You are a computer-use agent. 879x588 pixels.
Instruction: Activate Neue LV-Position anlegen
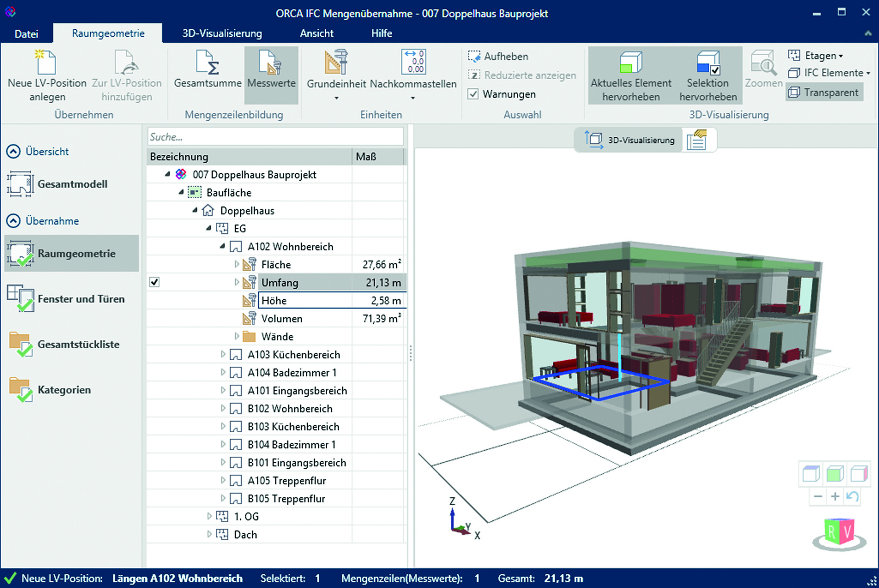click(x=46, y=74)
